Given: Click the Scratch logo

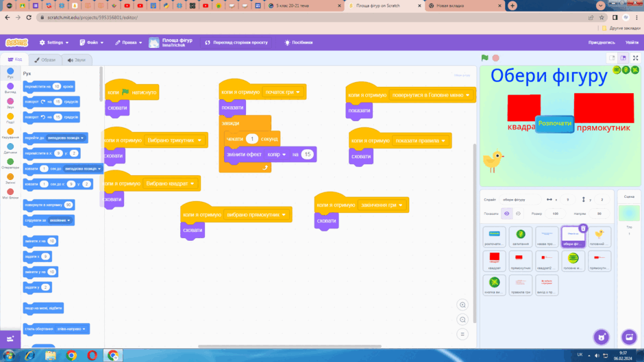Looking at the screenshot, I should (x=17, y=42).
